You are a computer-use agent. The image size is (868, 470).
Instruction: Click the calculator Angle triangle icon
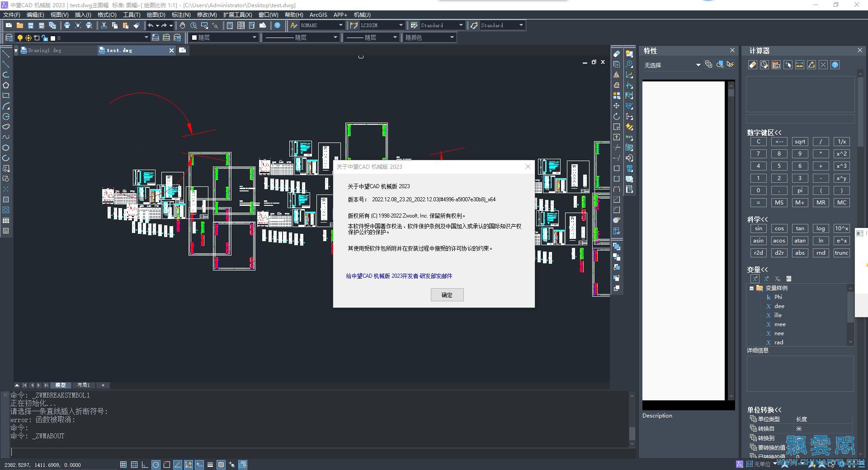click(x=811, y=65)
